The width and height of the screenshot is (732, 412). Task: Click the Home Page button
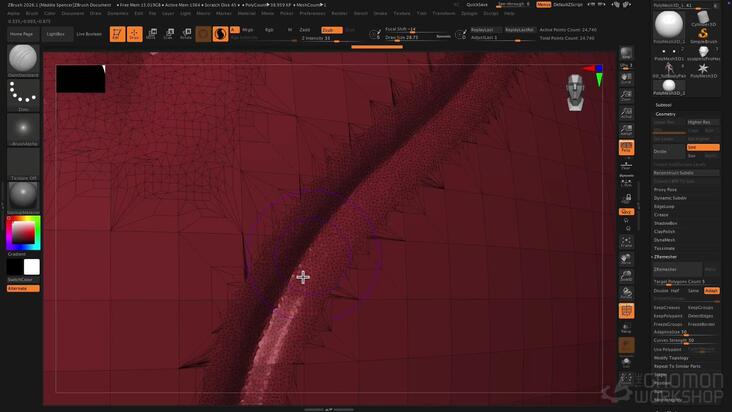tap(21, 34)
